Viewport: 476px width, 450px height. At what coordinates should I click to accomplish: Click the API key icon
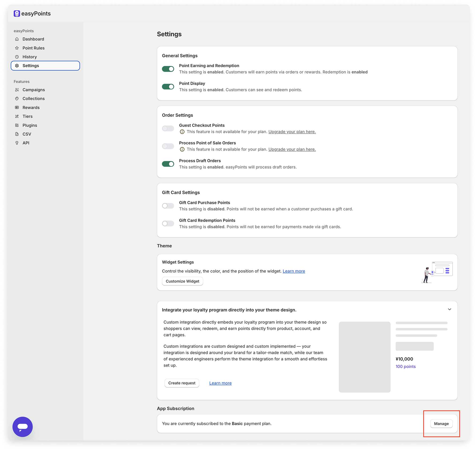tap(17, 143)
